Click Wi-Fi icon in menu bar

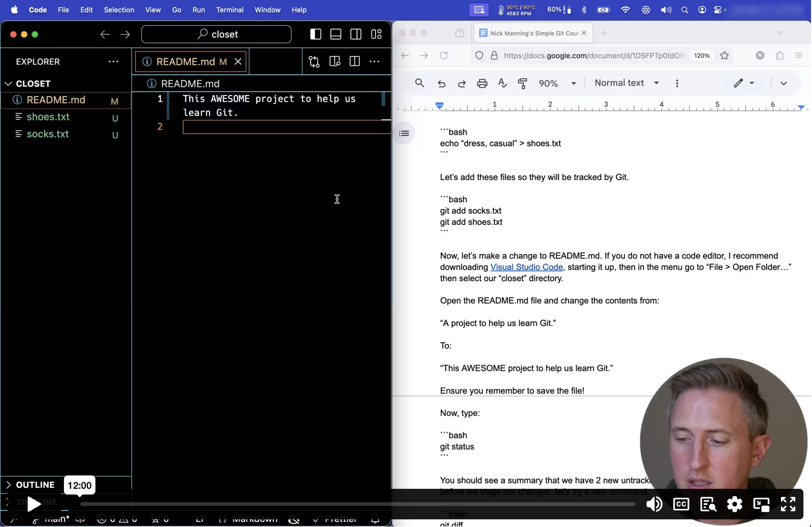pos(625,10)
